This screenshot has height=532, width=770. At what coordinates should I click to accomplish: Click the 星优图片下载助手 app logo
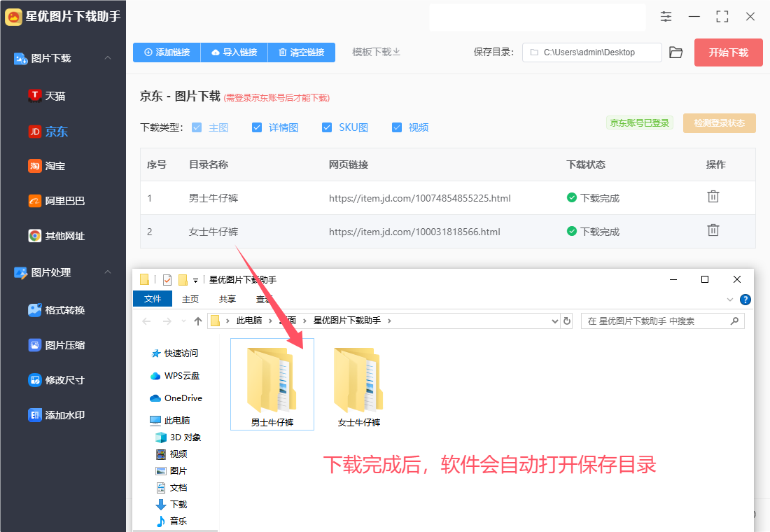[13, 17]
